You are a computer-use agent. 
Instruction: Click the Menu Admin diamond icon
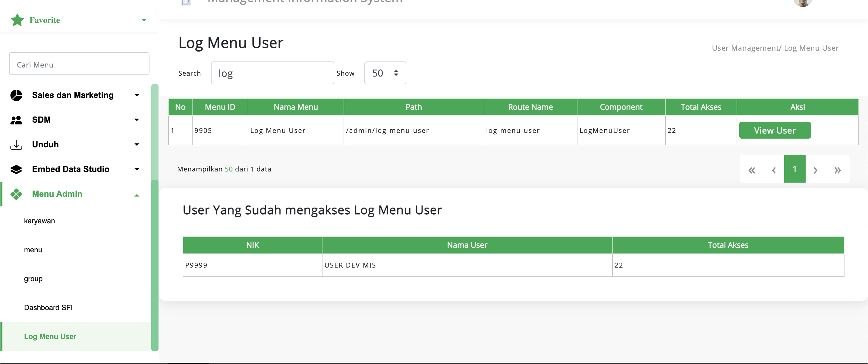point(16,194)
